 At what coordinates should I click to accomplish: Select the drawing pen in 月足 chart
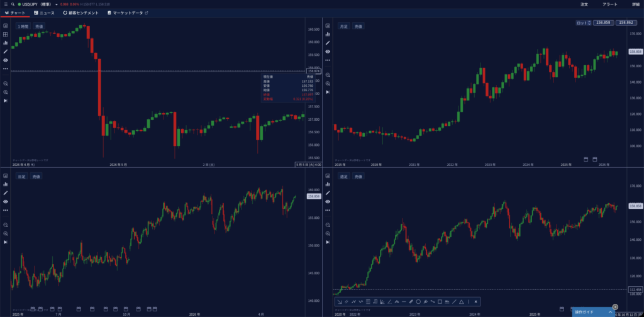(x=328, y=43)
